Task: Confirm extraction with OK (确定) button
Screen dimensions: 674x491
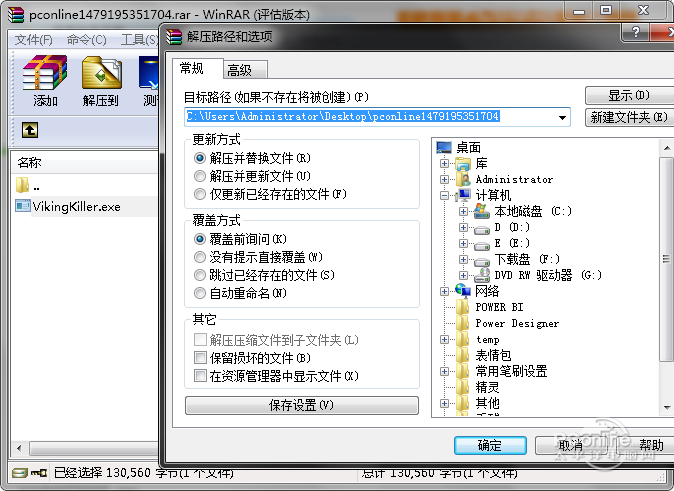Action: tap(490, 445)
